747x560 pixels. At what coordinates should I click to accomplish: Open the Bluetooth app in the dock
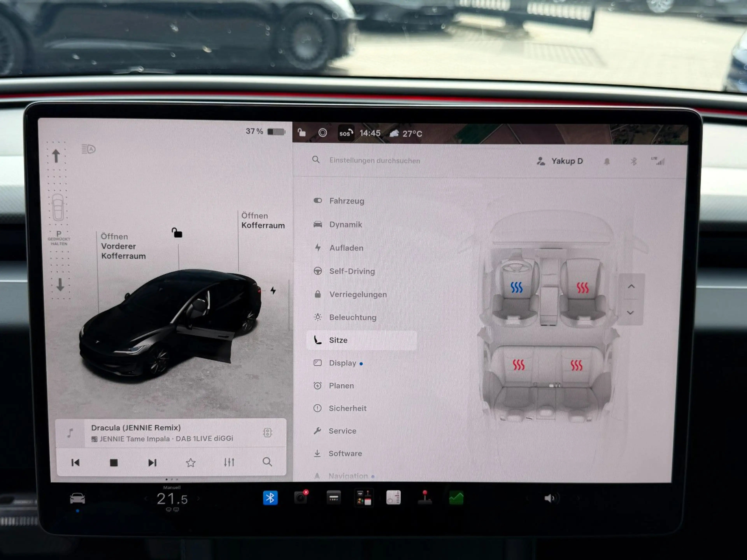click(270, 498)
